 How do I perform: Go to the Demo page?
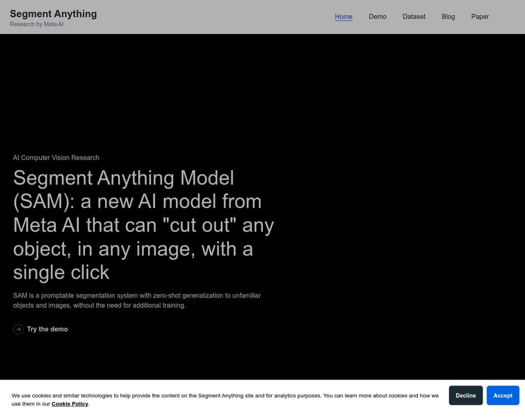pos(377,17)
